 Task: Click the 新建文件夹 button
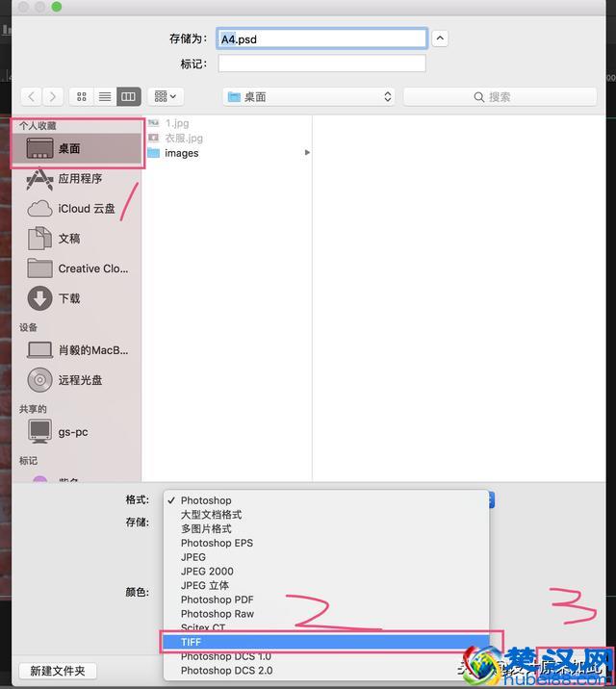pos(58,671)
